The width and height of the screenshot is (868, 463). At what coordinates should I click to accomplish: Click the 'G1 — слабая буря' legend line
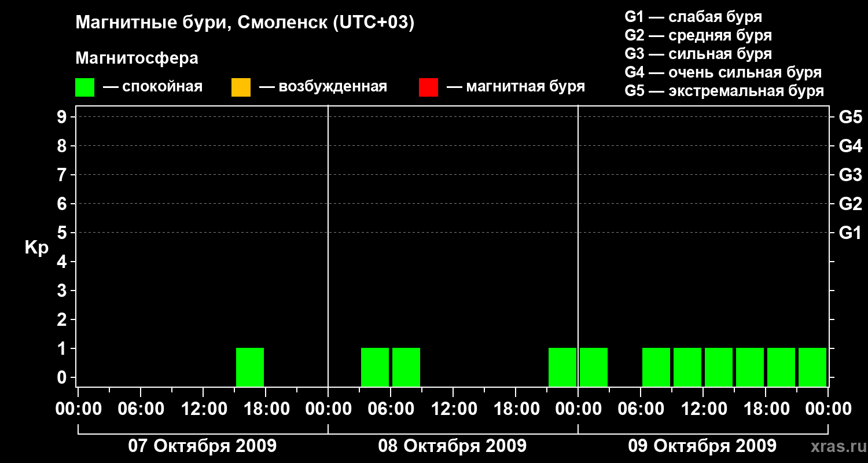click(693, 17)
